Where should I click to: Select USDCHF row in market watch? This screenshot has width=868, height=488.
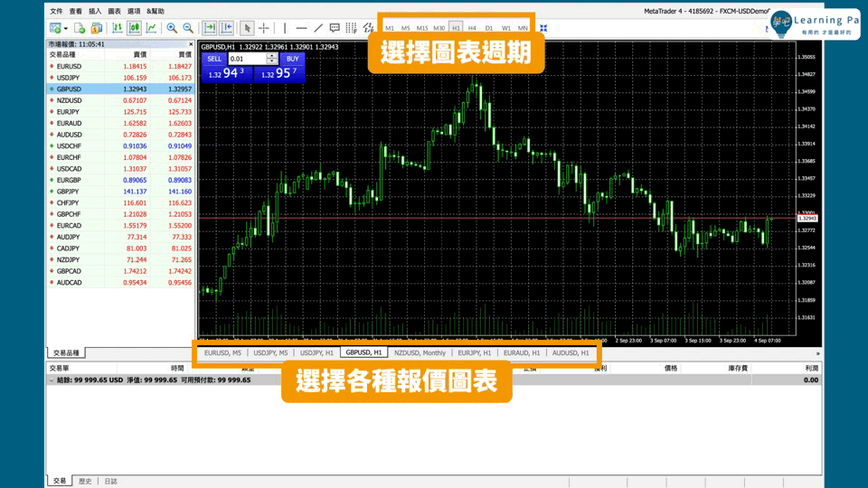120,146
